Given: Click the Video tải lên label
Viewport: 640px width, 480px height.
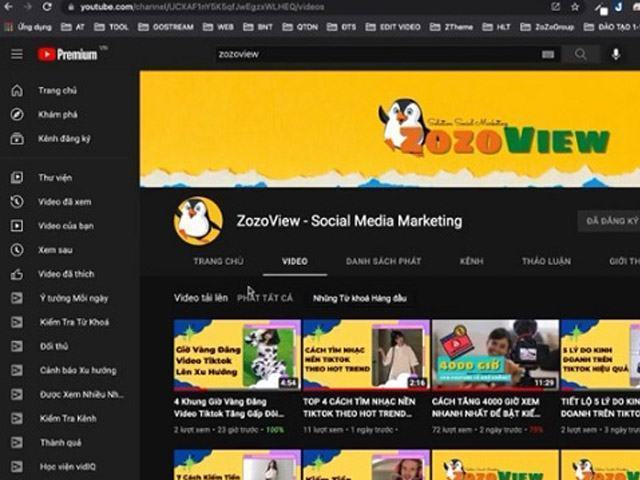Looking at the screenshot, I should [201, 298].
